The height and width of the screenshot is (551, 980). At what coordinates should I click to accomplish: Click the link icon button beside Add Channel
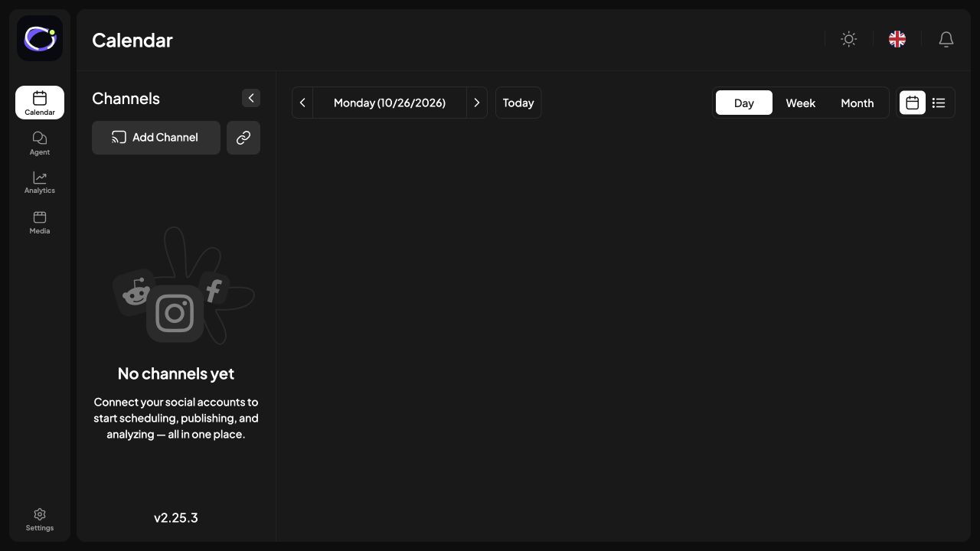point(243,138)
